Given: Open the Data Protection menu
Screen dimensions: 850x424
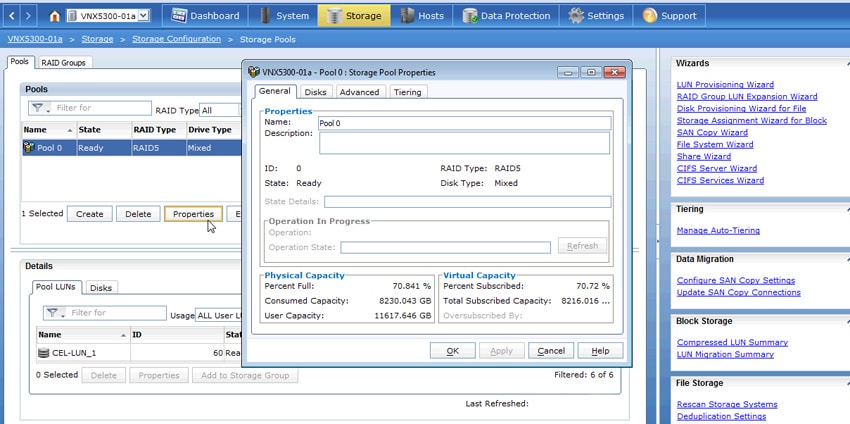Looking at the screenshot, I should (x=506, y=16).
